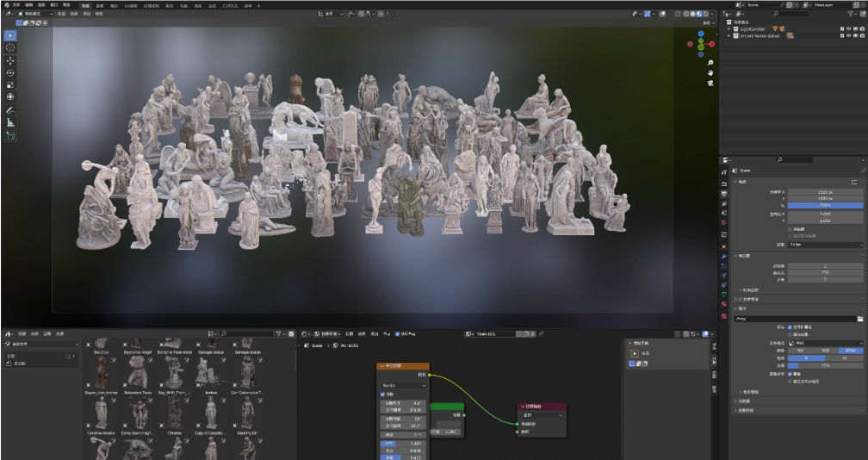Open the File menu in top bar

16,4
